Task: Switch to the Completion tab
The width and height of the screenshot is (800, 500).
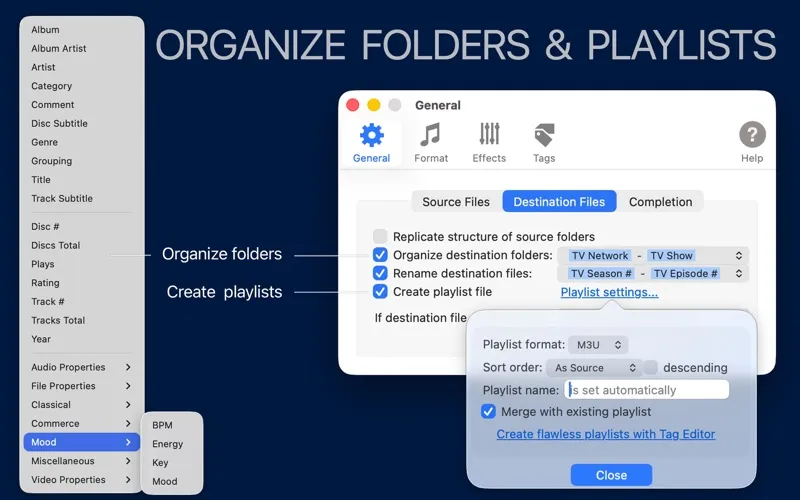Action: 660,202
